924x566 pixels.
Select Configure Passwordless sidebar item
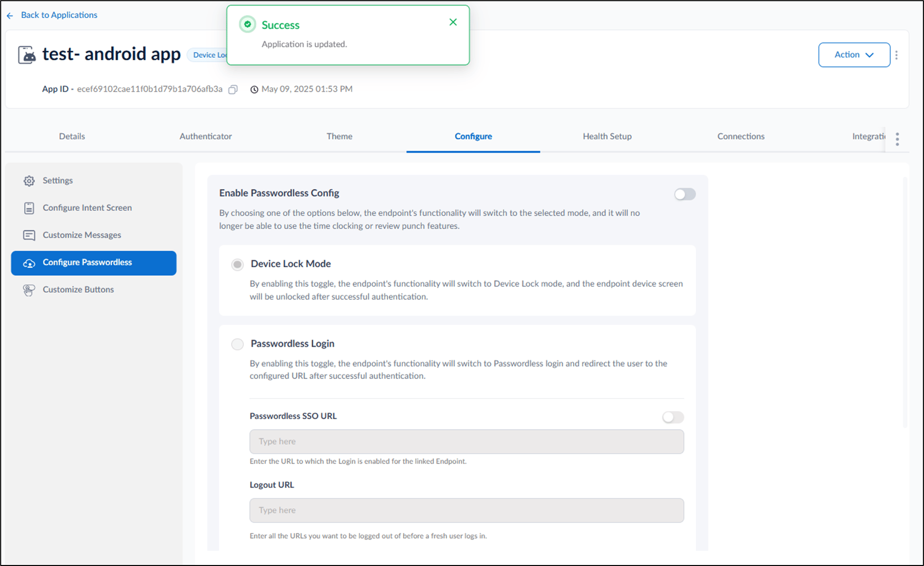click(94, 263)
